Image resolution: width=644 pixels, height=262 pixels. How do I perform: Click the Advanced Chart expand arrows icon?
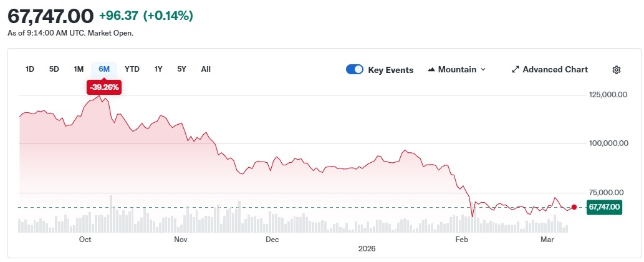(515, 70)
